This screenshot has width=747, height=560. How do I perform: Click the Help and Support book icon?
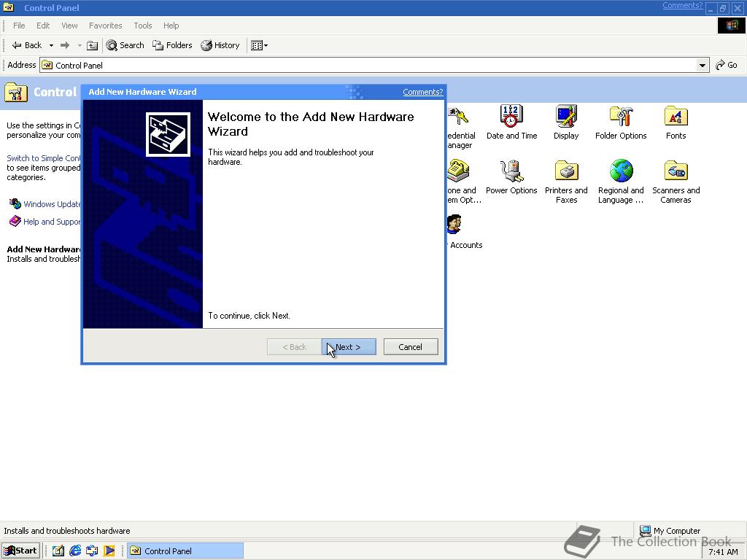(x=15, y=221)
